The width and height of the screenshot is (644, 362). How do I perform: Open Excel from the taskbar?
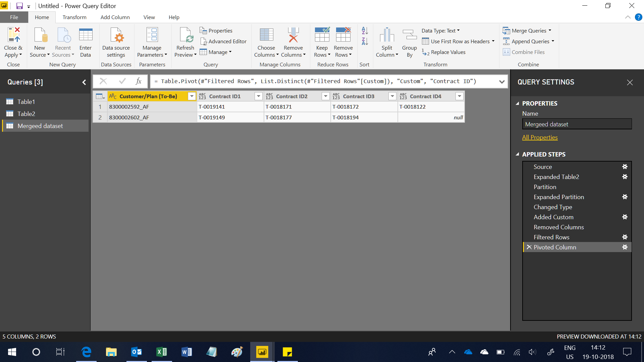click(162, 352)
